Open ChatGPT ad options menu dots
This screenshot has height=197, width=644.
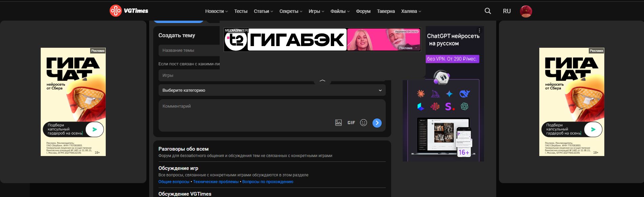479,30
